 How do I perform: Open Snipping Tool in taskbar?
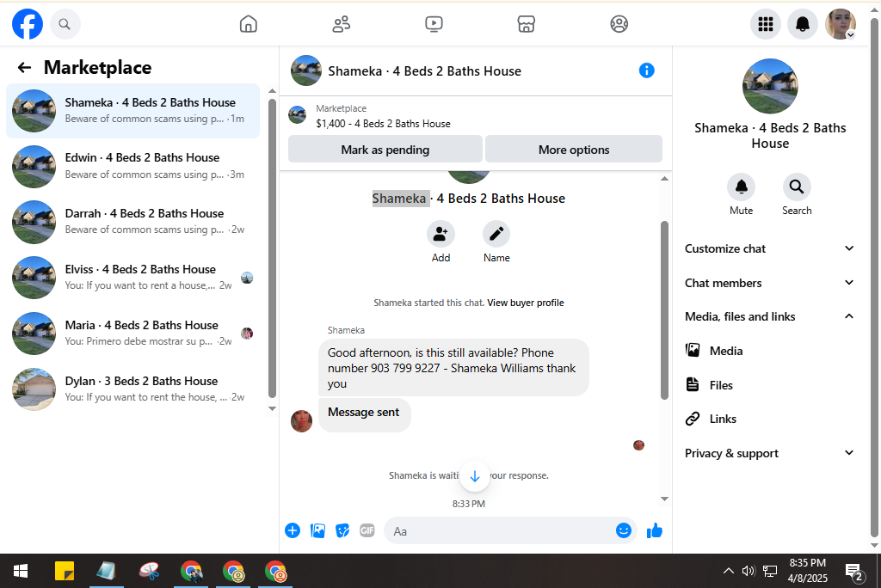[x=149, y=572]
